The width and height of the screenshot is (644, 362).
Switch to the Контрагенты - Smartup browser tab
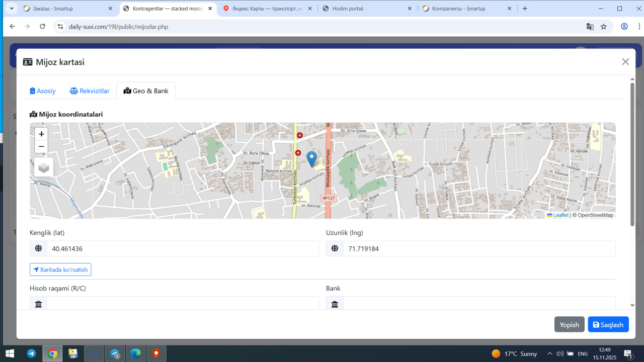click(x=466, y=9)
